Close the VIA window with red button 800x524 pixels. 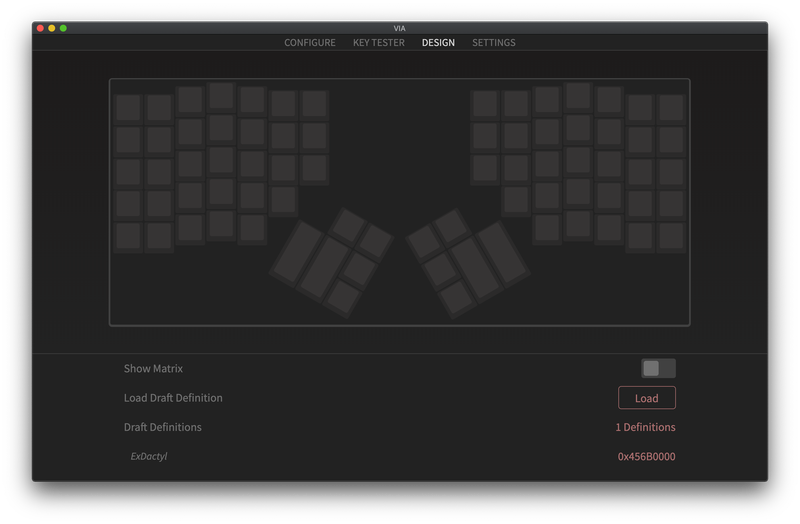pyautogui.click(x=40, y=28)
